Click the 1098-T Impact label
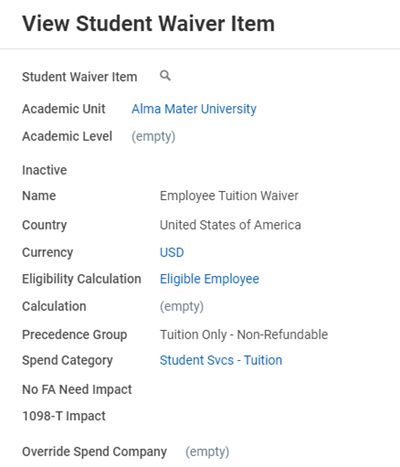This screenshot has height=467, width=400. (64, 416)
